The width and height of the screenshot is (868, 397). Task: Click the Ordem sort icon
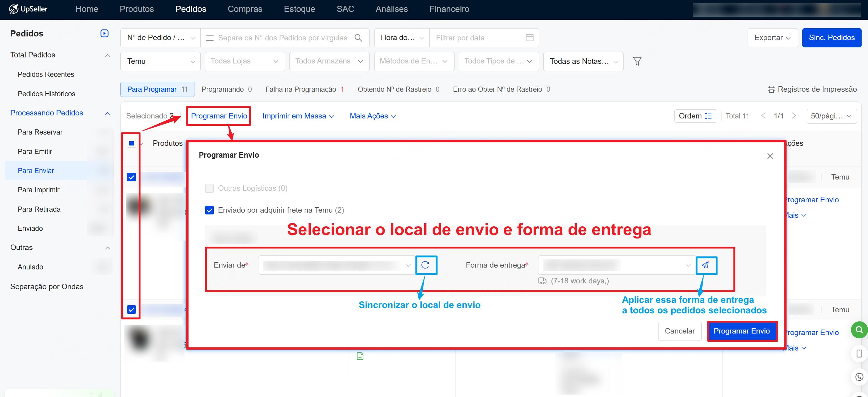pos(708,116)
